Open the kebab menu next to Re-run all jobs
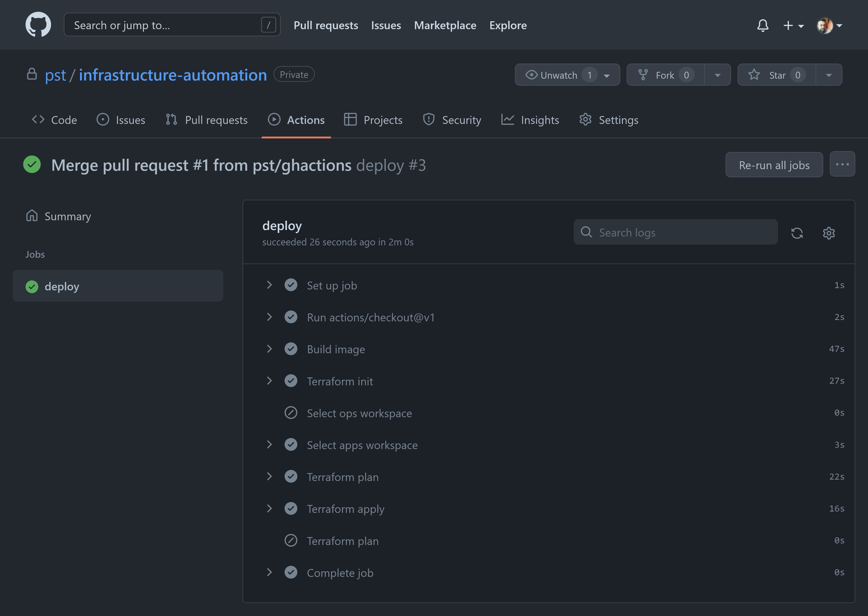This screenshot has height=616, width=868. (x=843, y=164)
